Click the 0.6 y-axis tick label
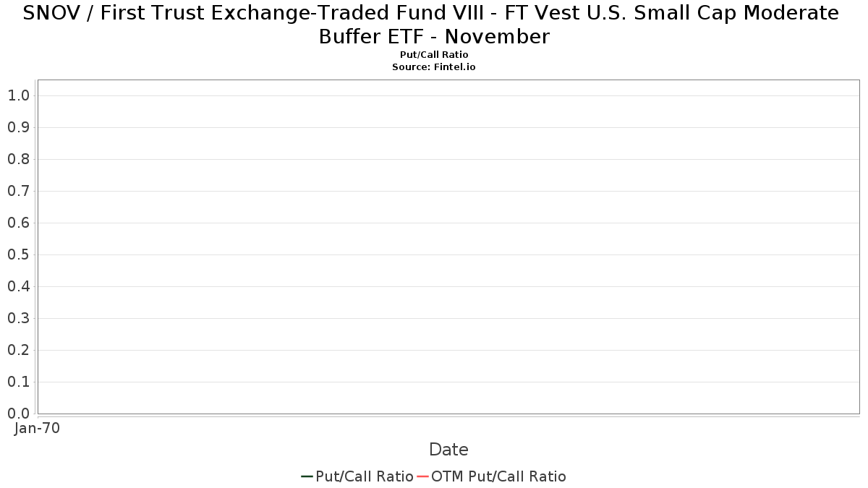The image size is (868, 488). click(x=18, y=223)
